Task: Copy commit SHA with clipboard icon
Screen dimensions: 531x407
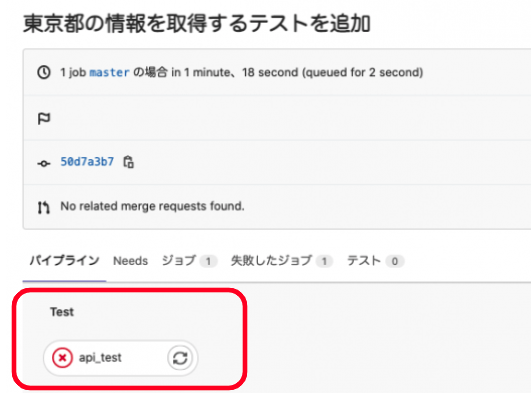Action: pos(129,162)
